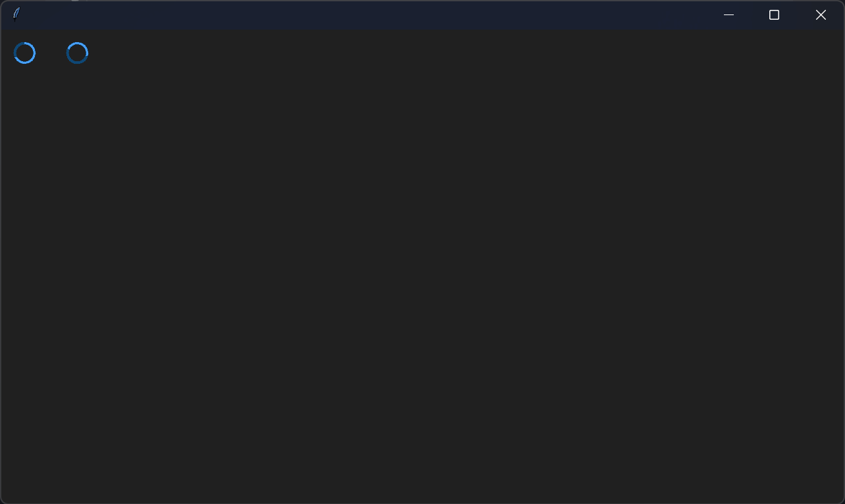Viewport: 845px width, 504px height.
Task: Close the window with the X button
Action: tap(821, 15)
